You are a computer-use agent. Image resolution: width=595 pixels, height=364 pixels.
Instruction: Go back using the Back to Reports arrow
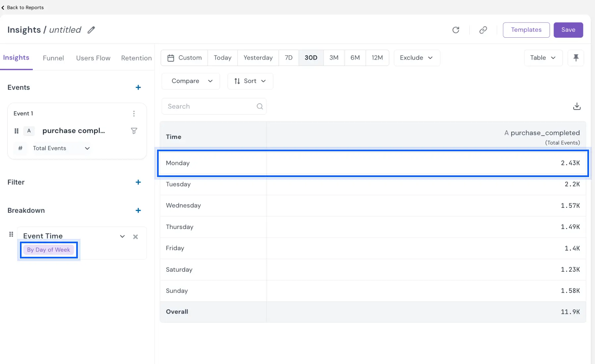pyautogui.click(x=3, y=8)
